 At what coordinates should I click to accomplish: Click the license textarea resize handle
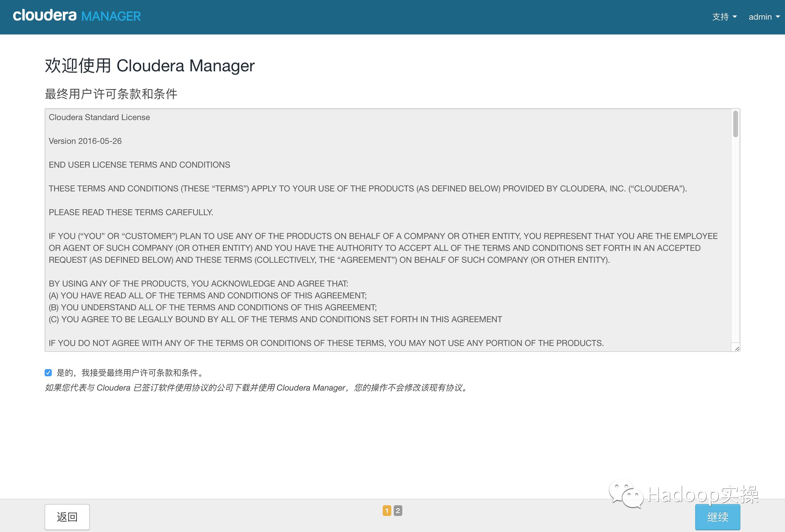pyautogui.click(x=737, y=348)
